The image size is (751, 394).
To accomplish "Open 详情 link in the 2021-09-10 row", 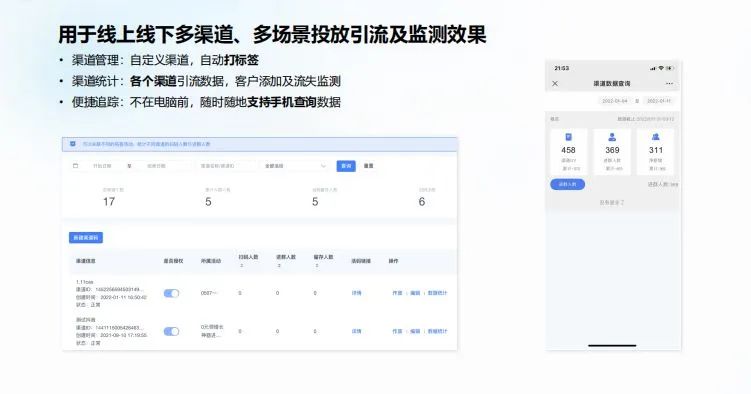I will pyautogui.click(x=356, y=331).
